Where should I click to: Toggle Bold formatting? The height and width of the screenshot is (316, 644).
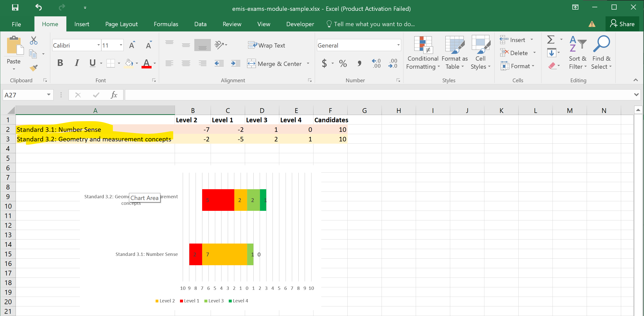(x=60, y=63)
